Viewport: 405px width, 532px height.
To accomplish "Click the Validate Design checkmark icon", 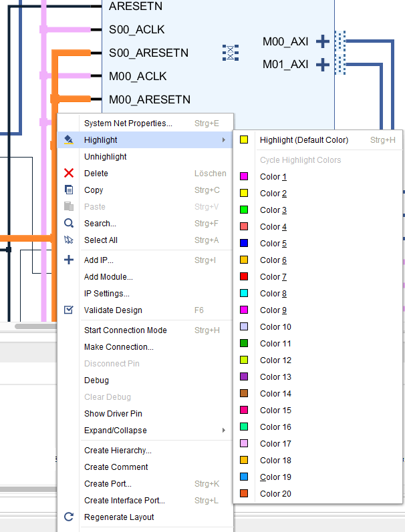I will coord(69,310).
